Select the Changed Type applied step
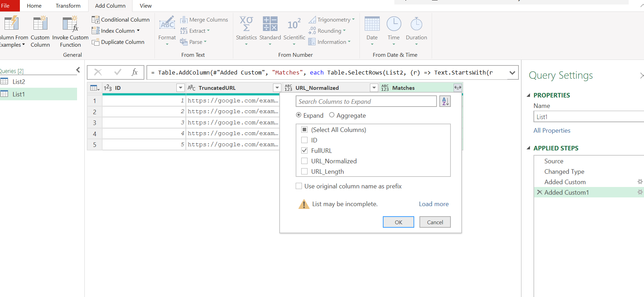The width and height of the screenshot is (644, 297). pyautogui.click(x=589, y=171)
